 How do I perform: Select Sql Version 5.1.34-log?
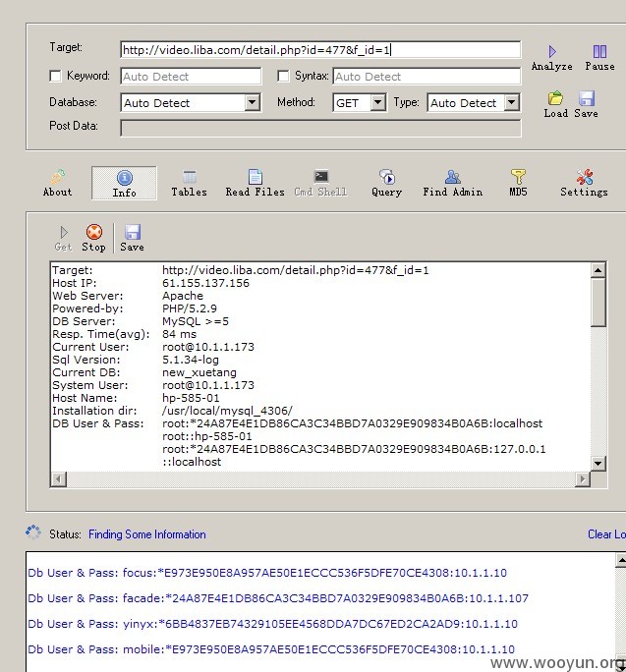pyautogui.click(x=191, y=360)
